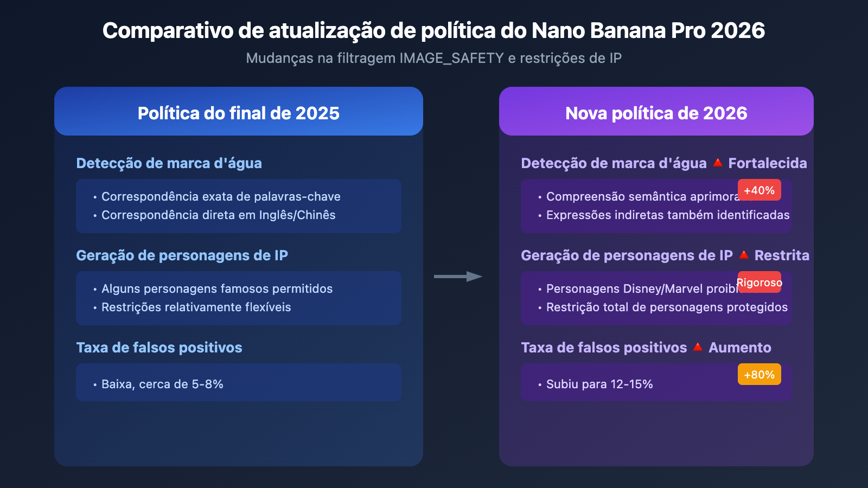This screenshot has width=868, height=488.
Task: Click the red triangle beside Aumento
Action: (x=698, y=347)
